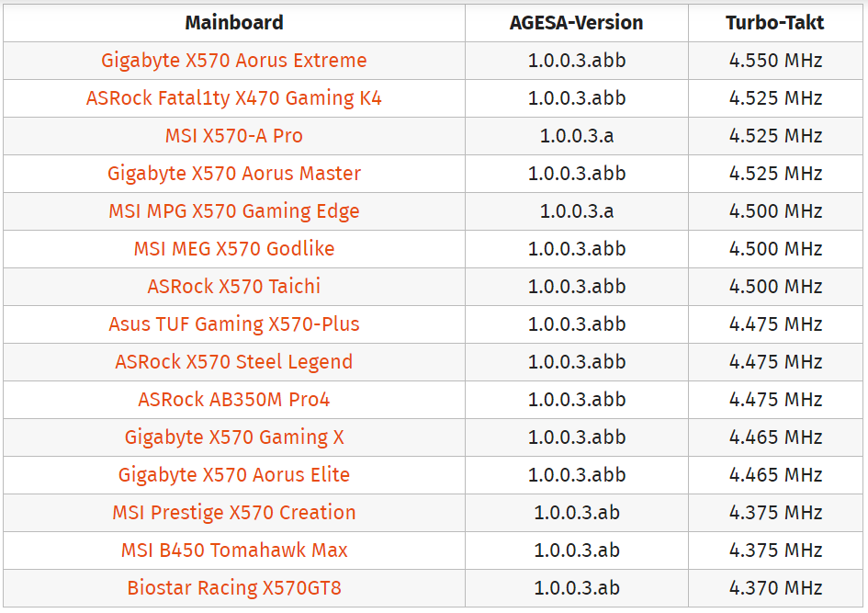Screen dimensions: 868x613
Task: Follow the Asus TUF Gaming X570-Plus link
Action: [233, 324]
